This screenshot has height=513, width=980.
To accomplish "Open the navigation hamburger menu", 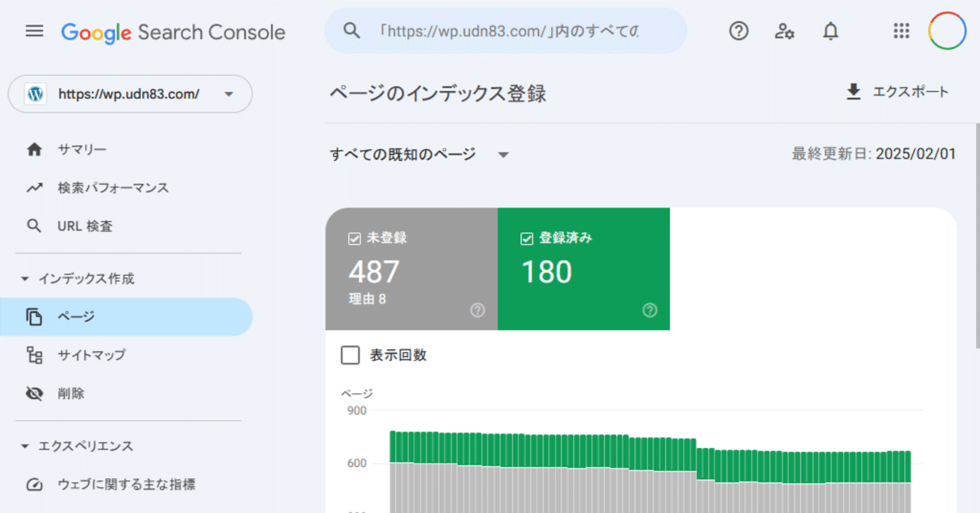I will pos(34,31).
